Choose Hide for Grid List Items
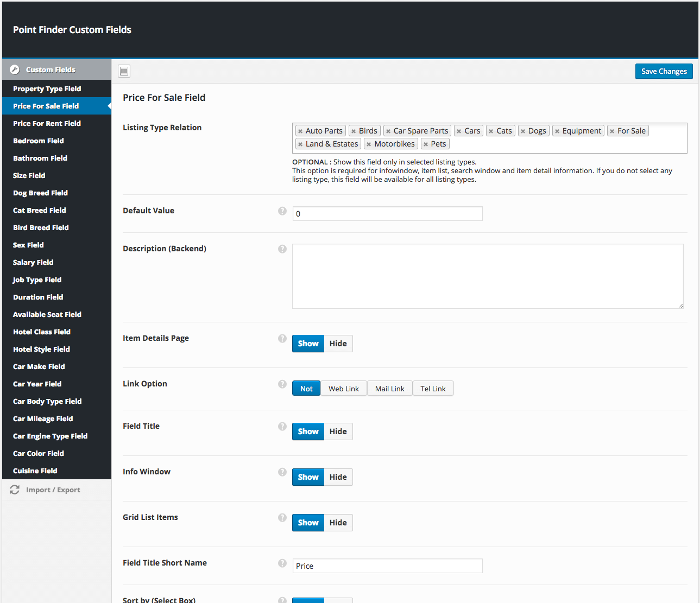The image size is (700, 603). pyautogui.click(x=338, y=523)
